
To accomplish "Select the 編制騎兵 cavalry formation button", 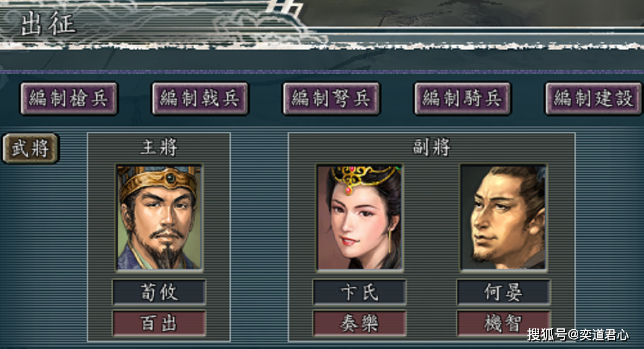I will [462, 99].
